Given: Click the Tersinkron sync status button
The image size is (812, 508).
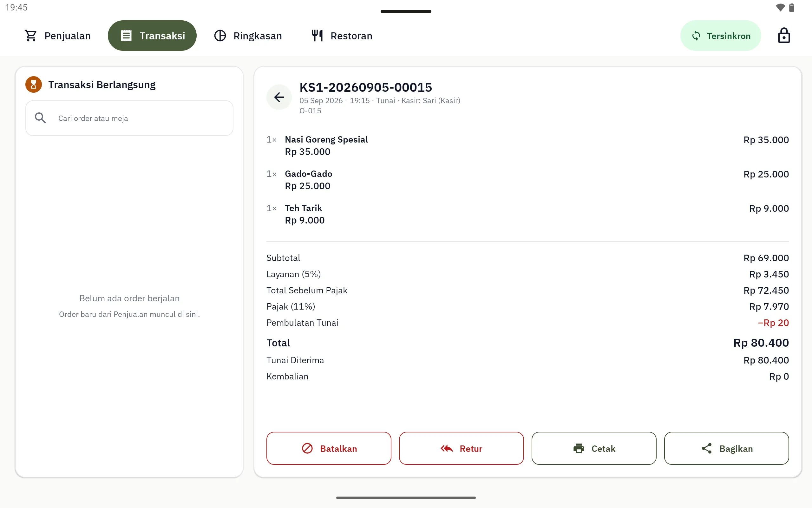Looking at the screenshot, I should tap(720, 36).
